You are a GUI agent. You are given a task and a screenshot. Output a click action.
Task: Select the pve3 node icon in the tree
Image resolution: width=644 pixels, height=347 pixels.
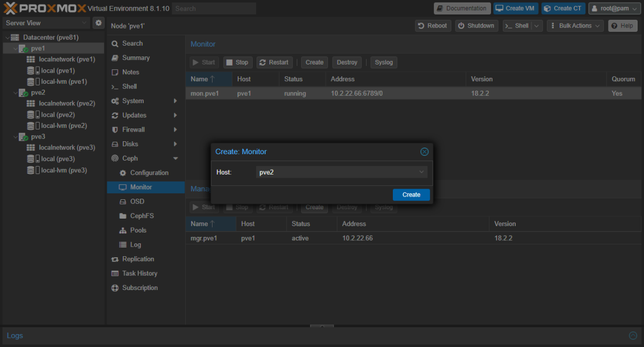coord(24,136)
